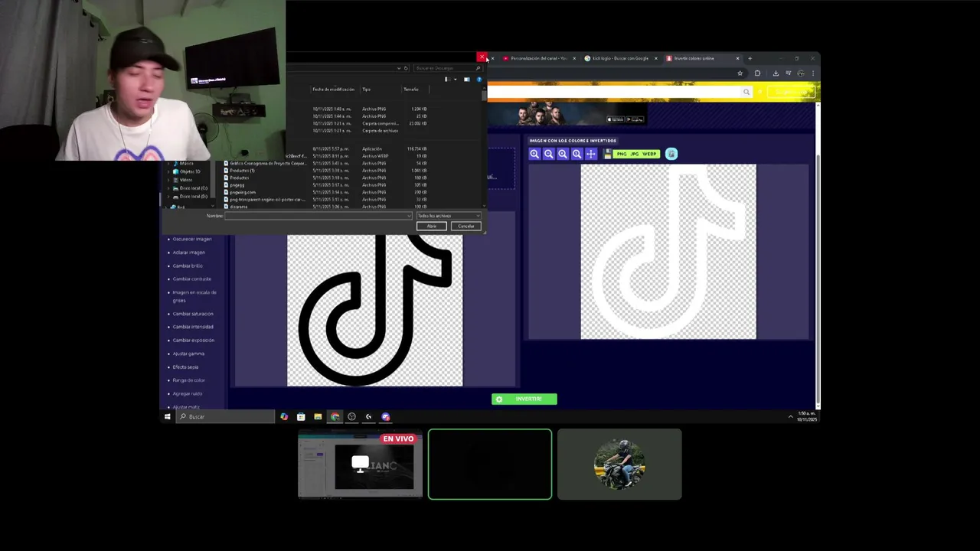
Task: Open Chrome downloads icon
Action: coord(776,73)
